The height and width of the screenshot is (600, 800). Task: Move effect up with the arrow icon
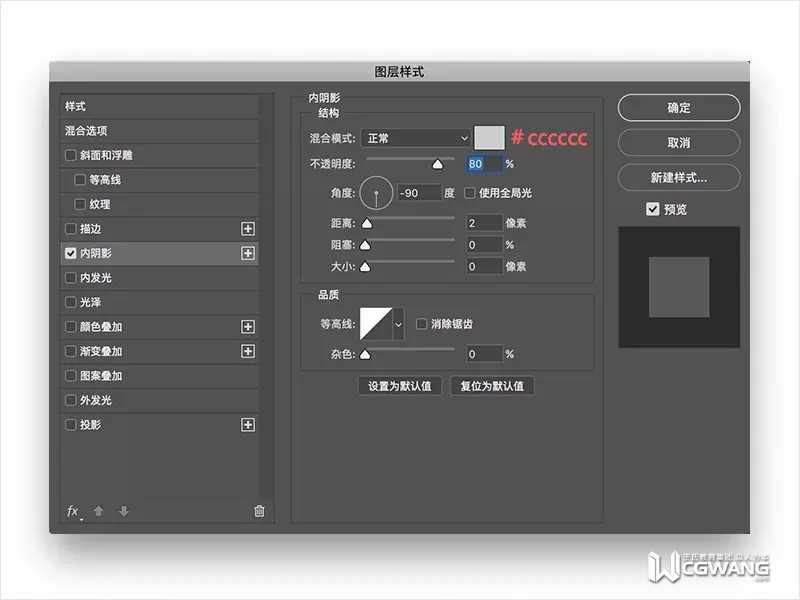(98, 511)
